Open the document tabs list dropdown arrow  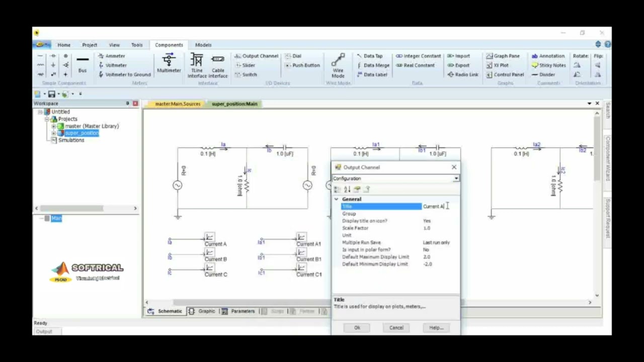click(x=589, y=104)
